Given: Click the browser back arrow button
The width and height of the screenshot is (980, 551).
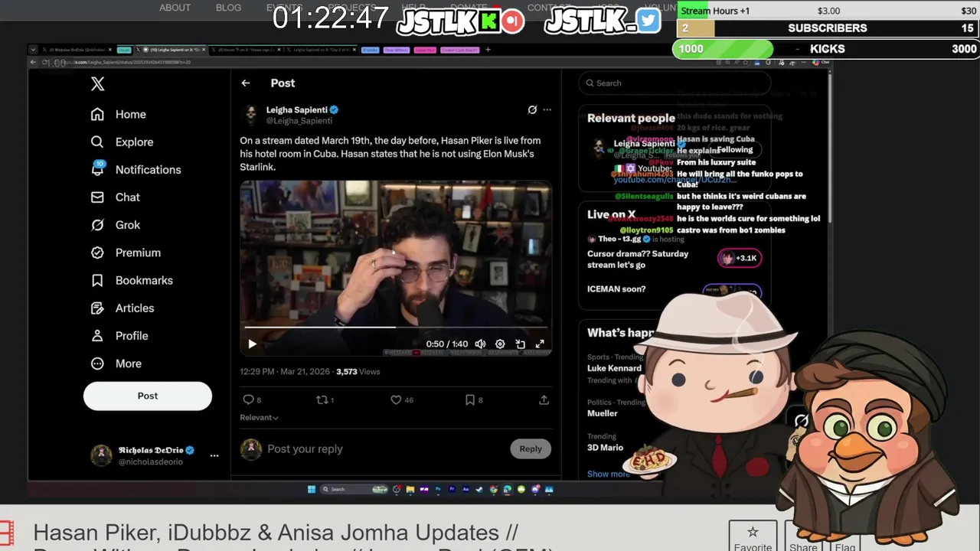Looking at the screenshot, I should pyautogui.click(x=33, y=62).
